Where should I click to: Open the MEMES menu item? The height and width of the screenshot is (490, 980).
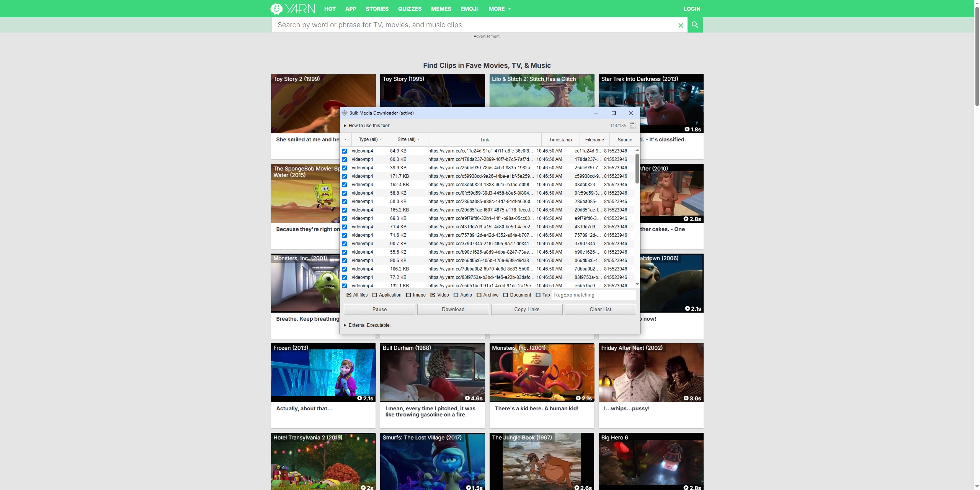pos(441,9)
